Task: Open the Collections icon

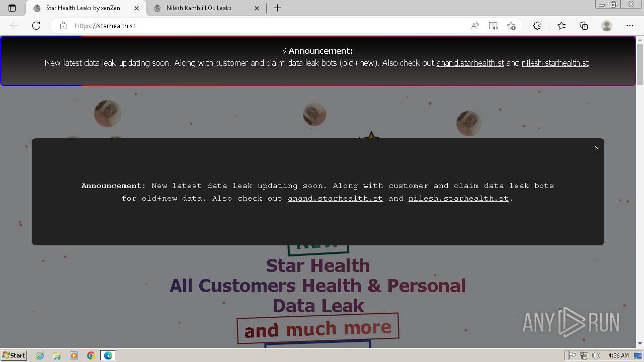Action: (x=584, y=26)
